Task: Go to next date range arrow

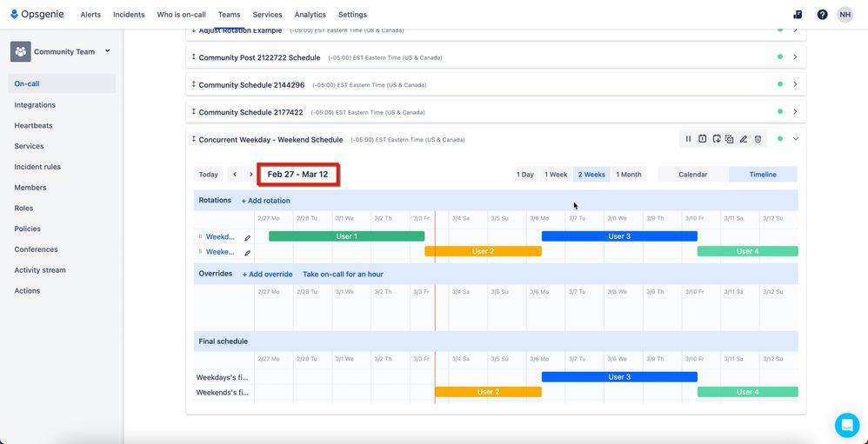Action: coord(250,174)
